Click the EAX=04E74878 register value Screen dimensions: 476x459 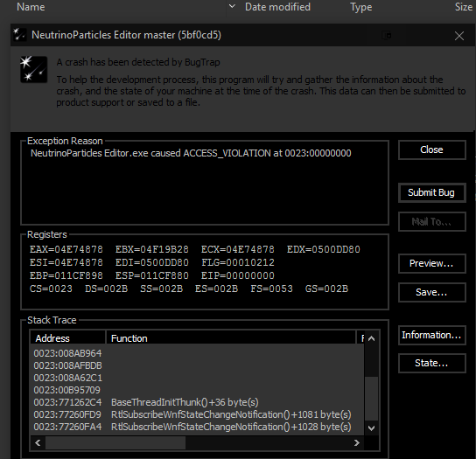tap(66, 249)
